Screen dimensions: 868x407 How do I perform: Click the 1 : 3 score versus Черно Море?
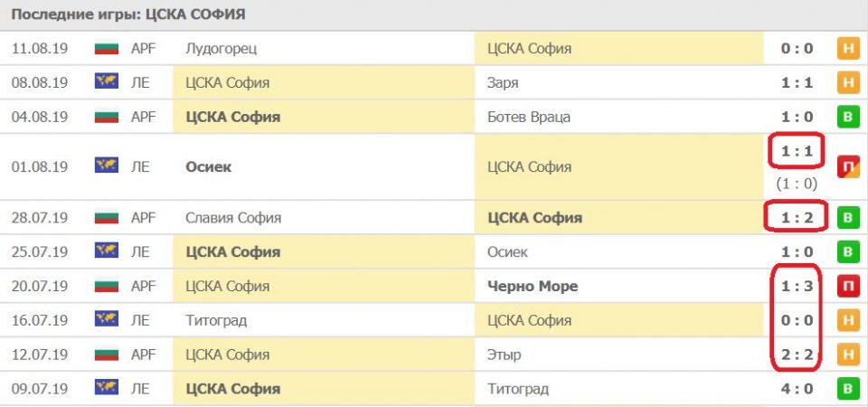pos(797,286)
